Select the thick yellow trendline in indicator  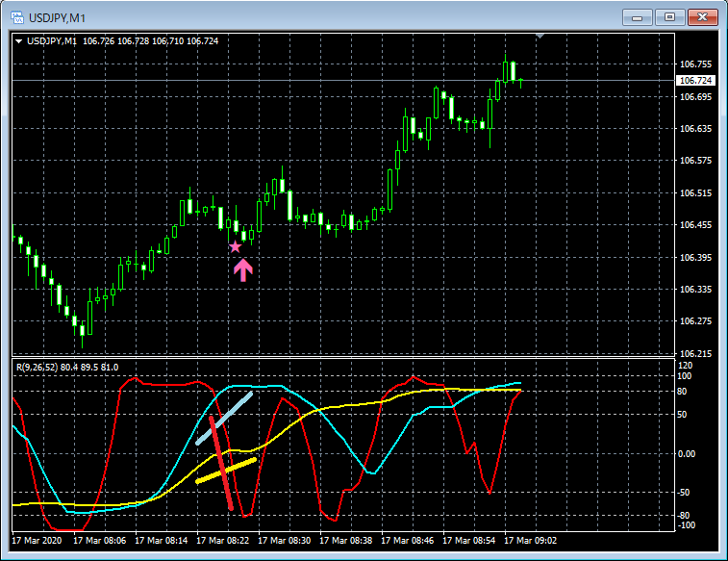pos(226,471)
